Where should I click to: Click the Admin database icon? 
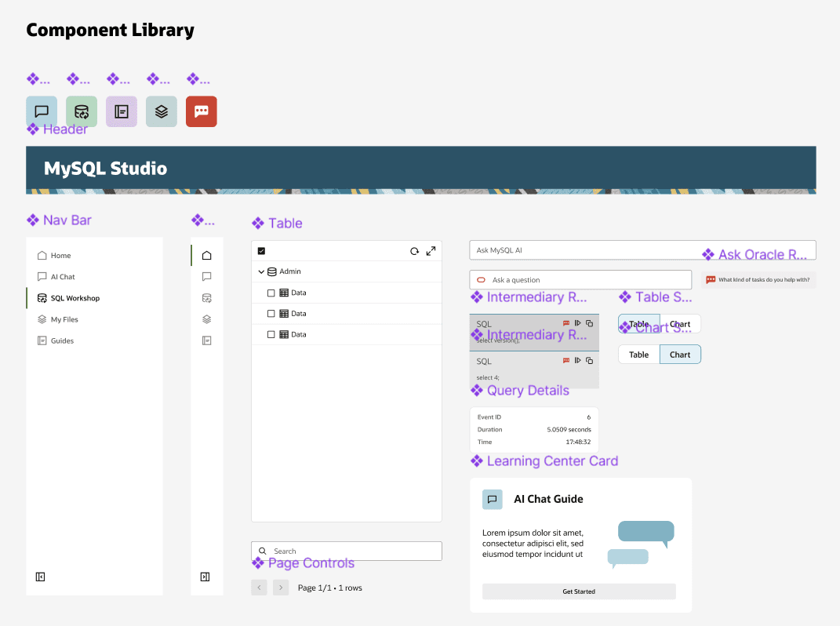pyautogui.click(x=272, y=271)
